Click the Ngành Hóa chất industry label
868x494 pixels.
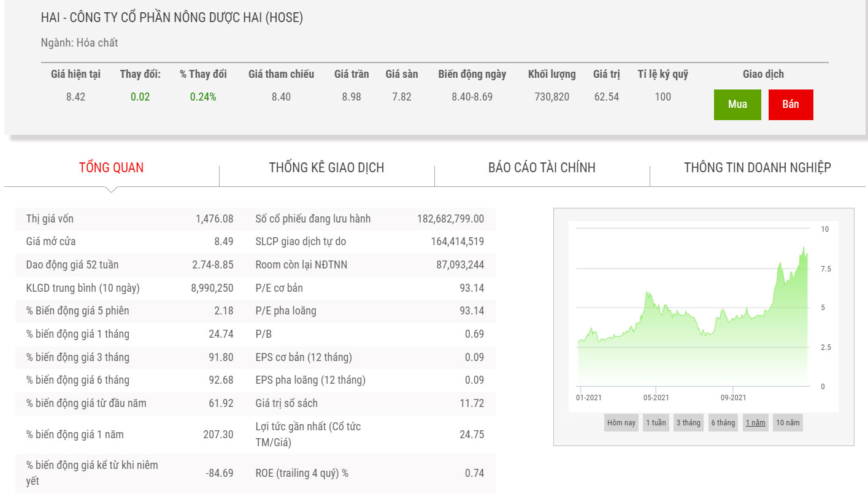pos(79,43)
